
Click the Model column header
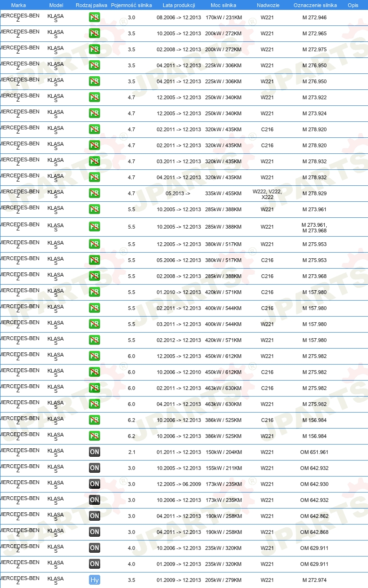pos(56,5)
